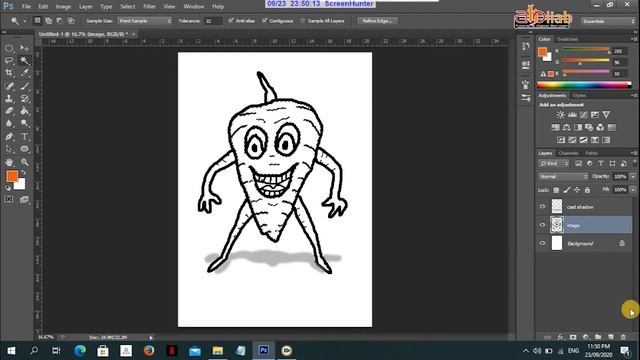Select the Hand tool
The height and width of the screenshot is (360, 640).
pos(9,162)
